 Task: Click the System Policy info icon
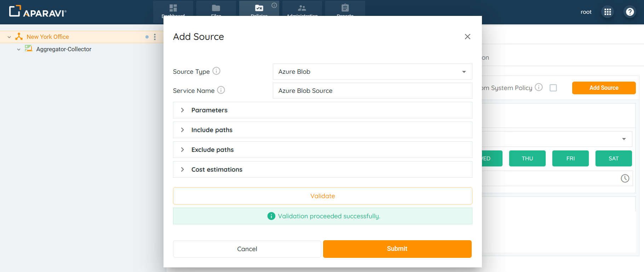pyautogui.click(x=539, y=87)
